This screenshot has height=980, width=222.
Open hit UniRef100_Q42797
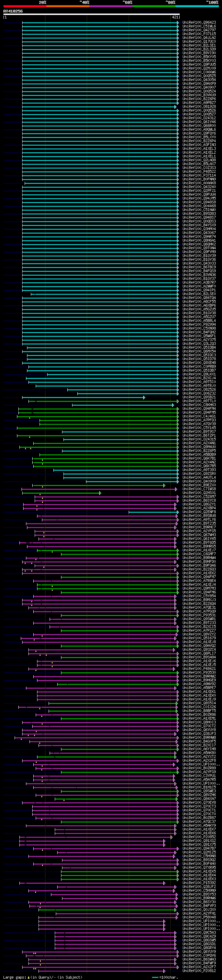point(199,30)
